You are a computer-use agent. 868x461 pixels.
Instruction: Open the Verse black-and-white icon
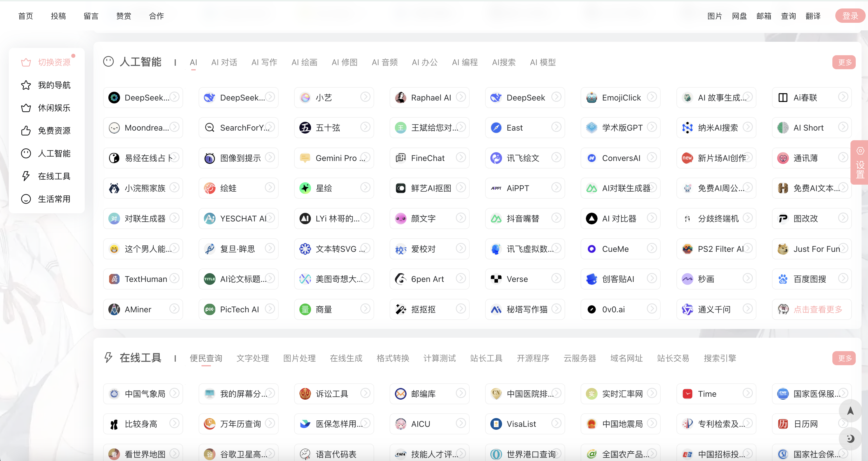(496, 279)
